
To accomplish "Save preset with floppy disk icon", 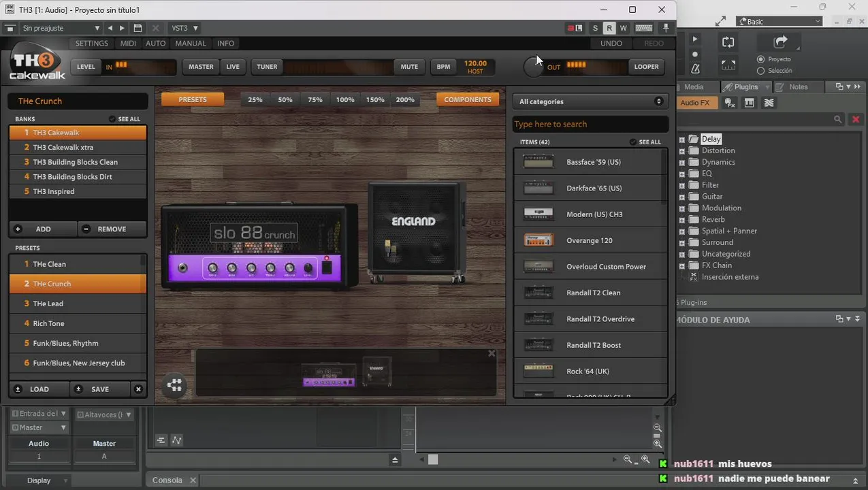I will tap(138, 28).
